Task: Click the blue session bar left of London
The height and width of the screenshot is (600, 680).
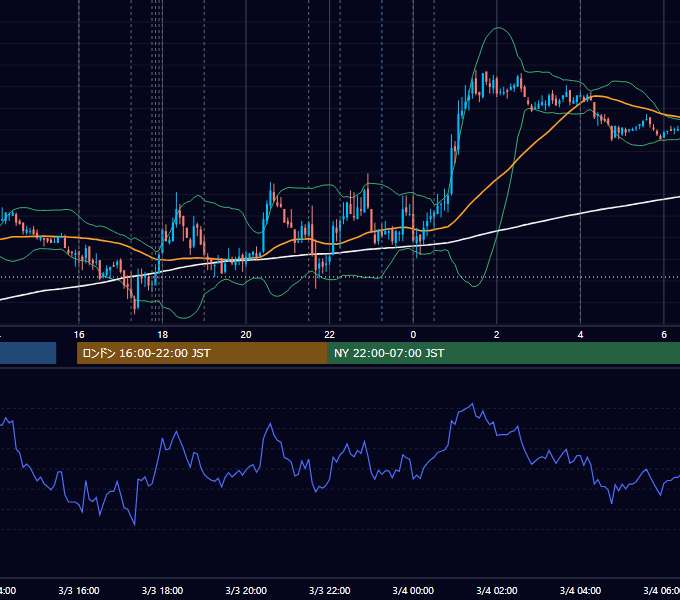Action: click(x=28, y=353)
